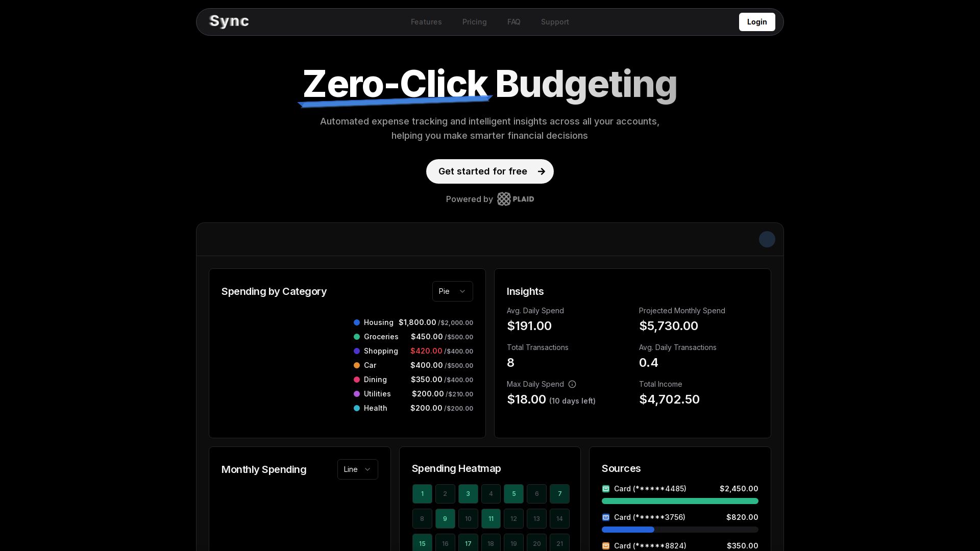Click the round avatar in dashboard header
The width and height of the screenshot is (980, 551).
click(x=767, y=239)
